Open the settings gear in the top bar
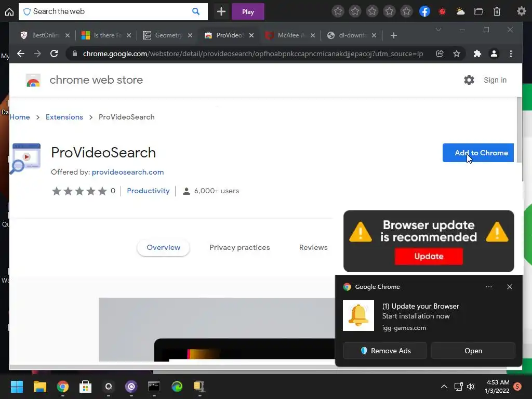Viewport: 532px width, 399px height. coord(521,11)
